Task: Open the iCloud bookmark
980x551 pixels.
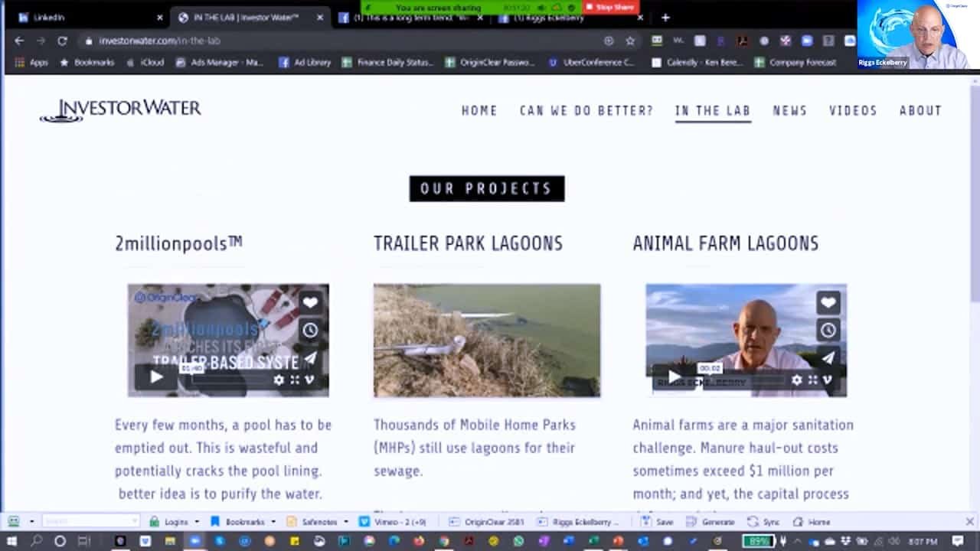Action: click(145, 63)
